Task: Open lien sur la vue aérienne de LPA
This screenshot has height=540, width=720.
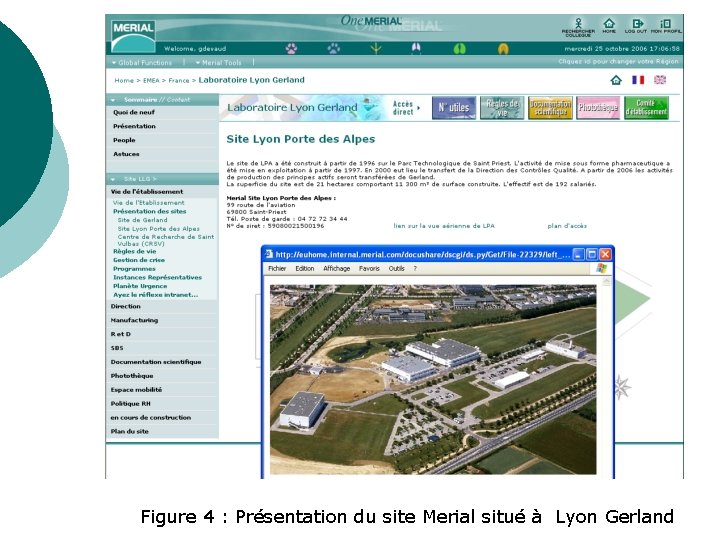Action: coord(444,226)
